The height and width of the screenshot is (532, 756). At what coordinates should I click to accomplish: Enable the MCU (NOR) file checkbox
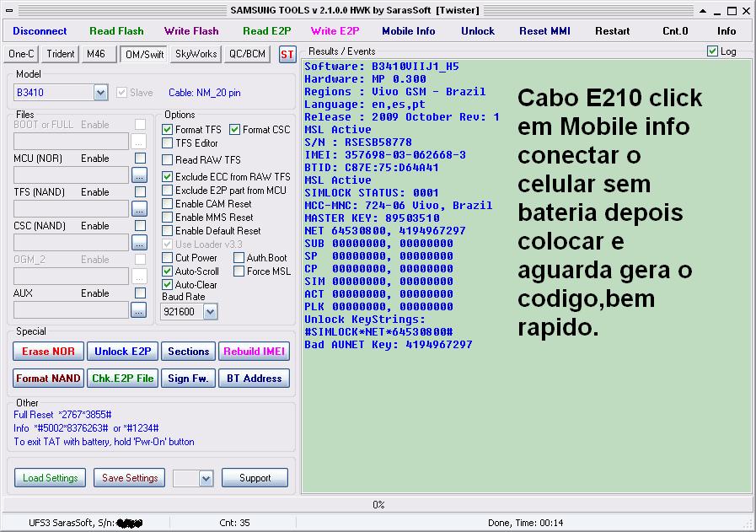click(140, 159)
